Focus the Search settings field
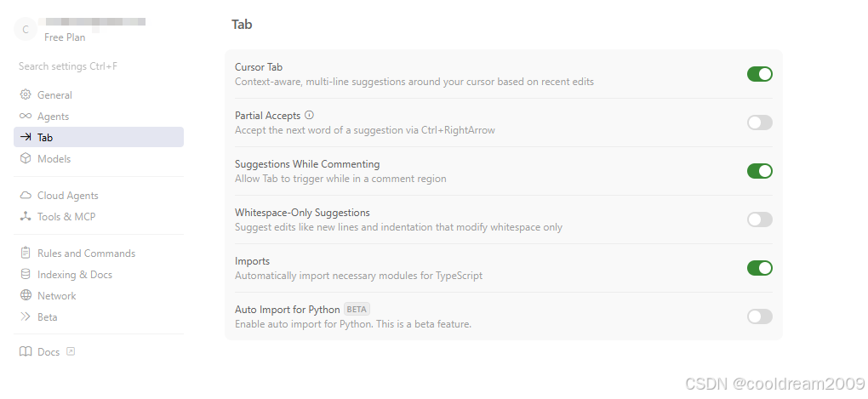Image resolution: width=868 pixels, height=399 pixels. pyautogui.click(x=68, y=66)
